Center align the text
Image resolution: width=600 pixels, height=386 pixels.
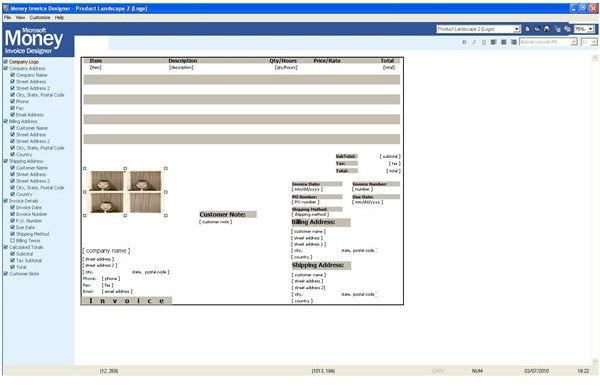pos(504,42)
